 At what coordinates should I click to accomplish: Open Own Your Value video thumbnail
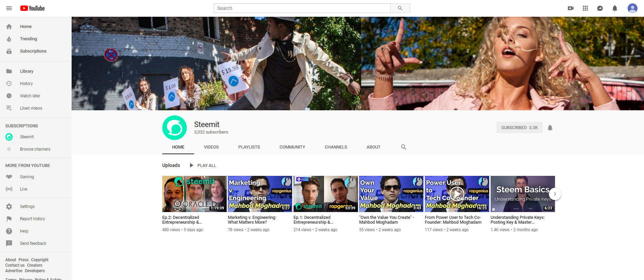pyautogui.click(x=391, y=194)
